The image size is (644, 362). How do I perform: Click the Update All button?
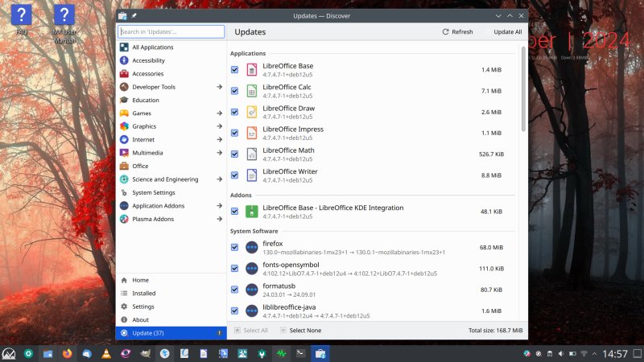coord(507,32)
